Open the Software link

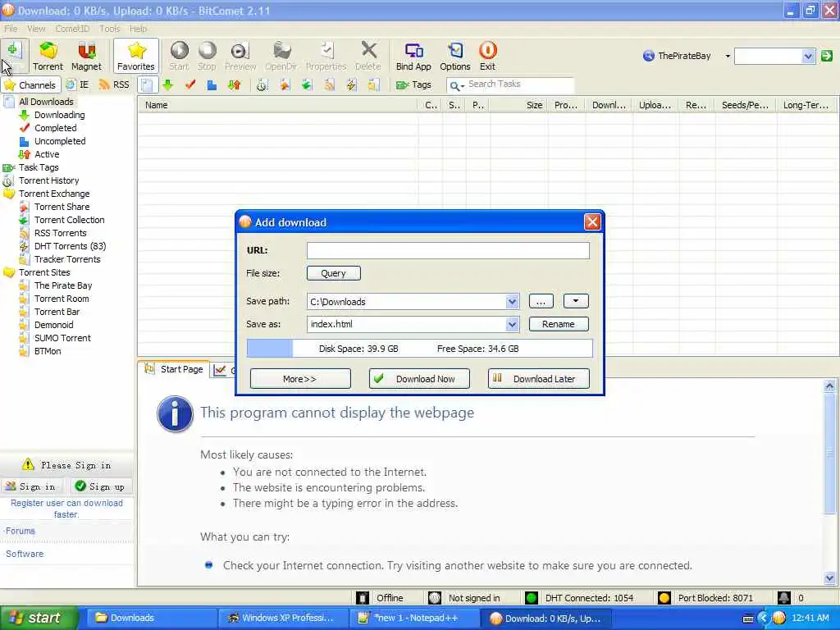[x=25, y=554]
